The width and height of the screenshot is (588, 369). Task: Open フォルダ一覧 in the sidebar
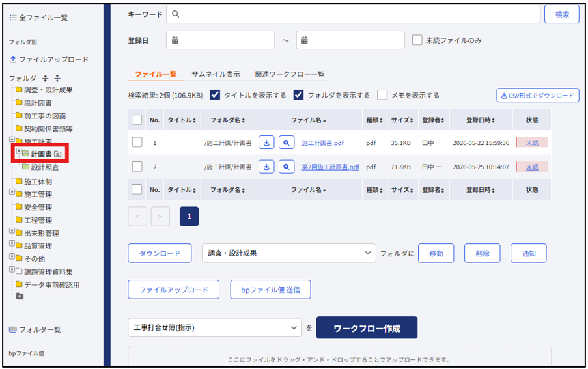click(40, 330)
